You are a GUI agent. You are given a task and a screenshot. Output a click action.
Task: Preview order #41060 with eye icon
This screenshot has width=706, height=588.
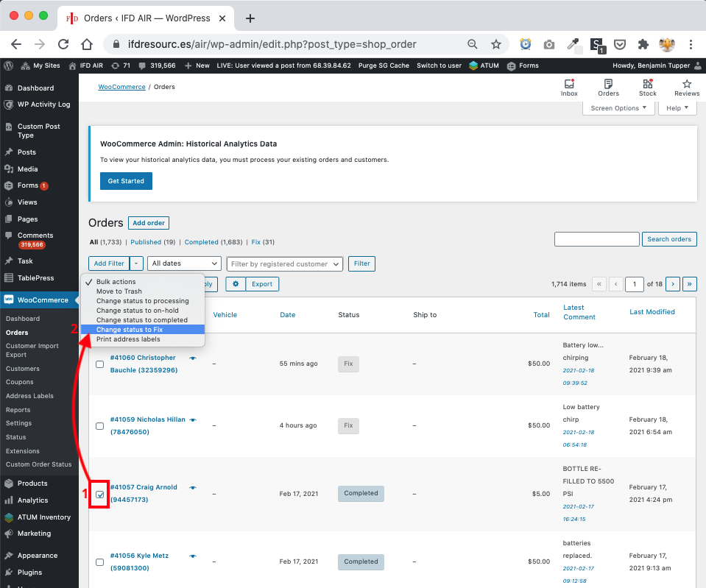pyautogui.click(x=193, y=358)
